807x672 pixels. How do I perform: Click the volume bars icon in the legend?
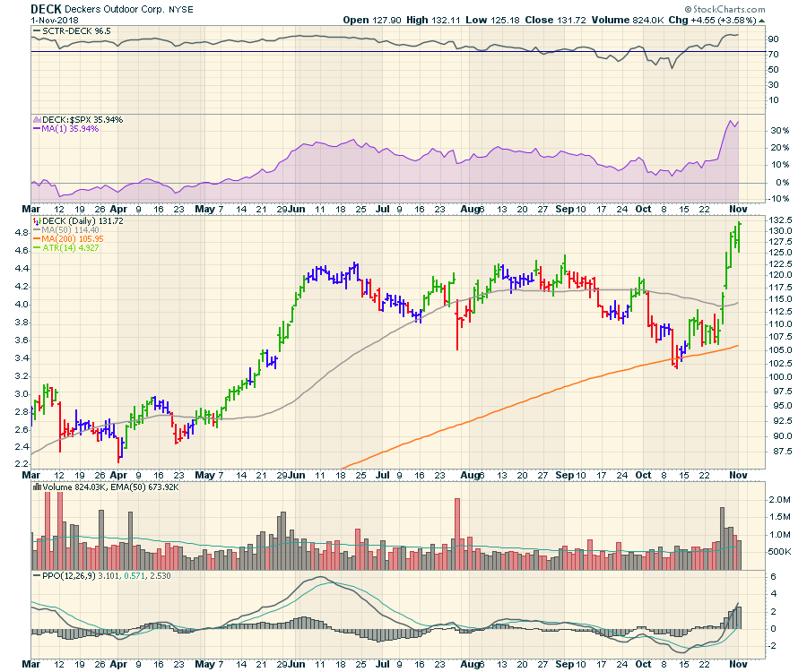coord(35,487)
